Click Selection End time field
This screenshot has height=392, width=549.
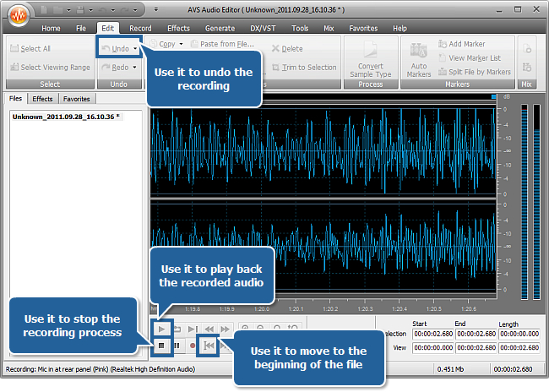(476, 334)
